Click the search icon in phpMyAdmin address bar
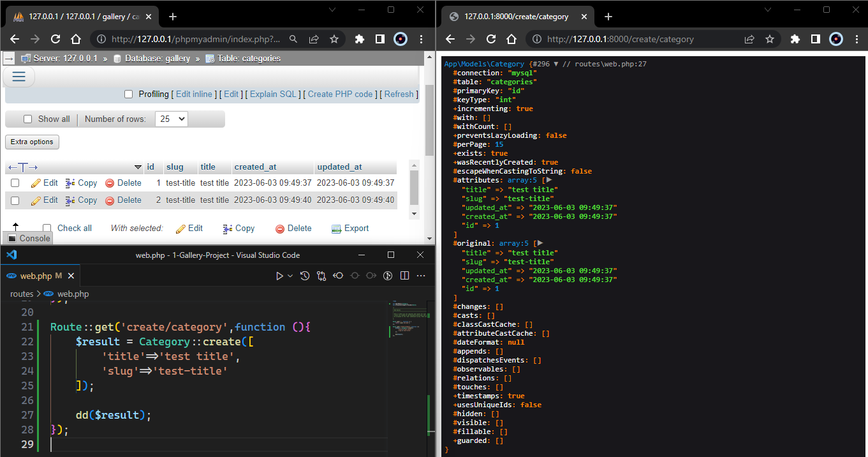The image size is (868, 457). tap(293, 39)
